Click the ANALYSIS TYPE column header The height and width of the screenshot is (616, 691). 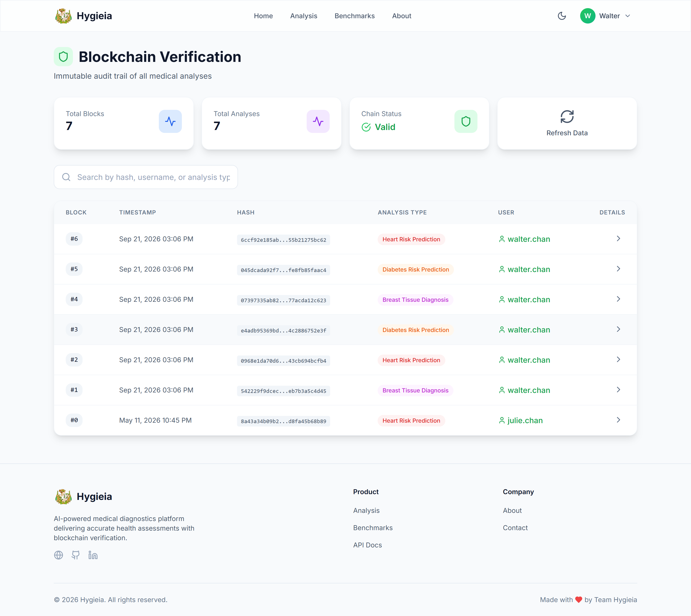tap(402, 213)
